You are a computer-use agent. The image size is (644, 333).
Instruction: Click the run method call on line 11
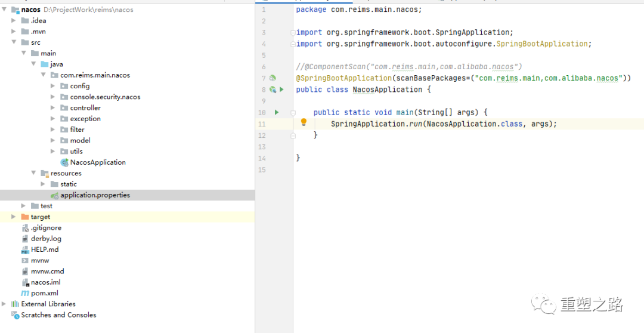[x=416, y=124]
